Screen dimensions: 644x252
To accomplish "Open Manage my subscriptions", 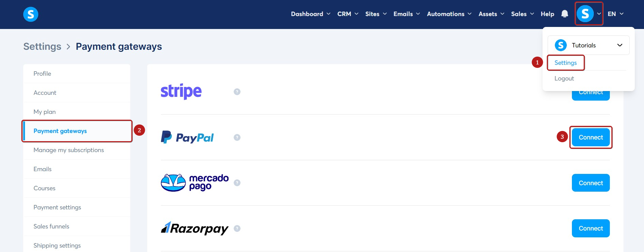I will 77,150.
